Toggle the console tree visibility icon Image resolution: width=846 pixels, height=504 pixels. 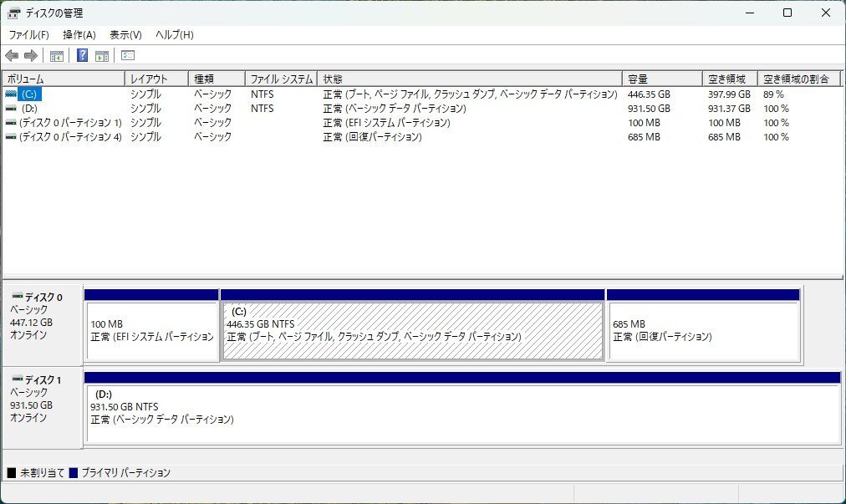click(x=55, y=55)
